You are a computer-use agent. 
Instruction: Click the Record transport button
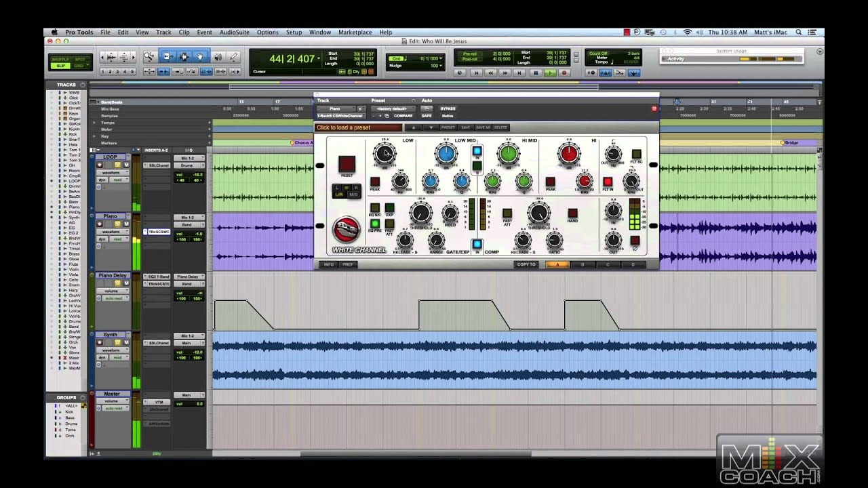point(564,73)
